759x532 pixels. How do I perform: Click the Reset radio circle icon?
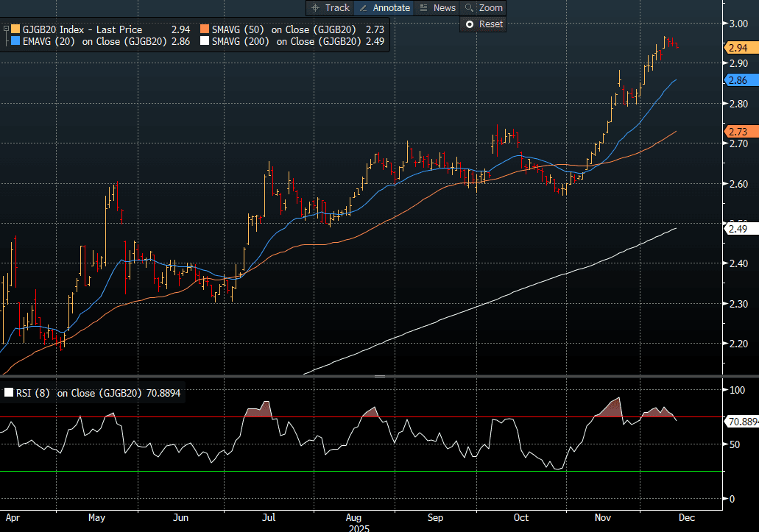(469, 24)
